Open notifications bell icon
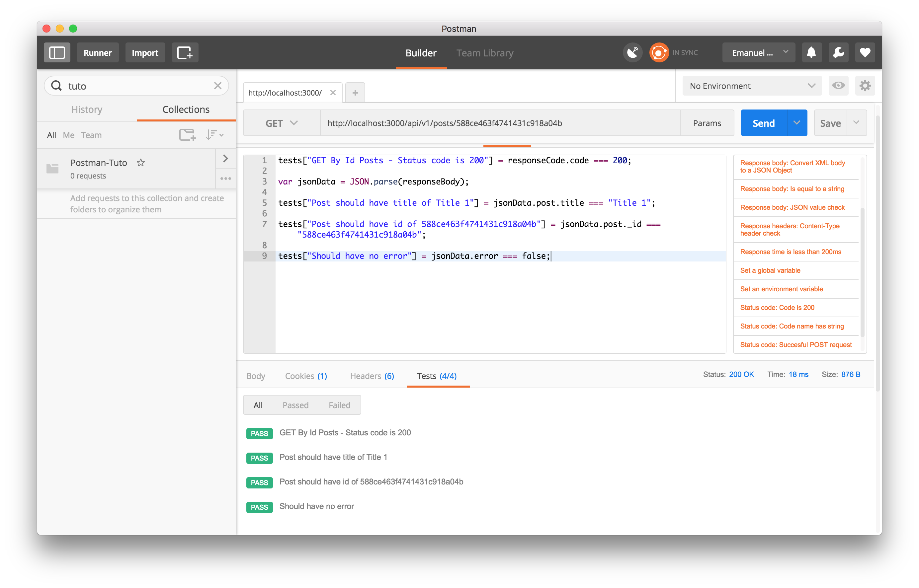 [x=811, y=52]
